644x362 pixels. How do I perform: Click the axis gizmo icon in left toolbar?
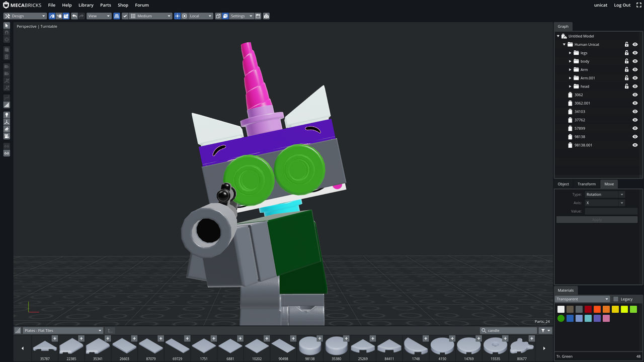point(7,122)
